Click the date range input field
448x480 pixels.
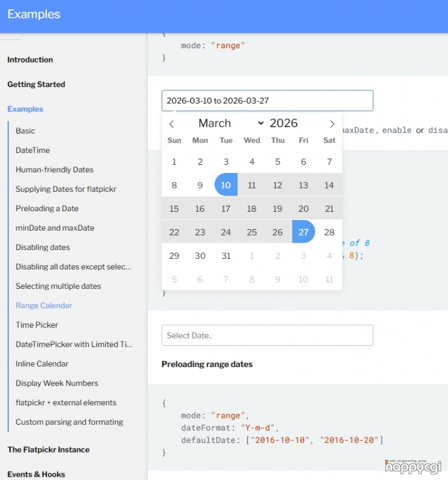click(267, 101)
